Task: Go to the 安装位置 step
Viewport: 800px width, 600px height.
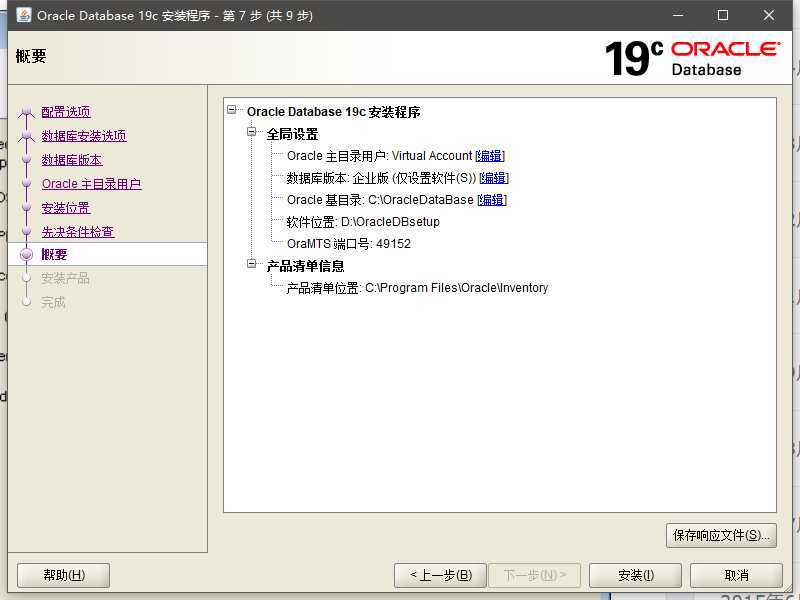Action: point(66,208)
